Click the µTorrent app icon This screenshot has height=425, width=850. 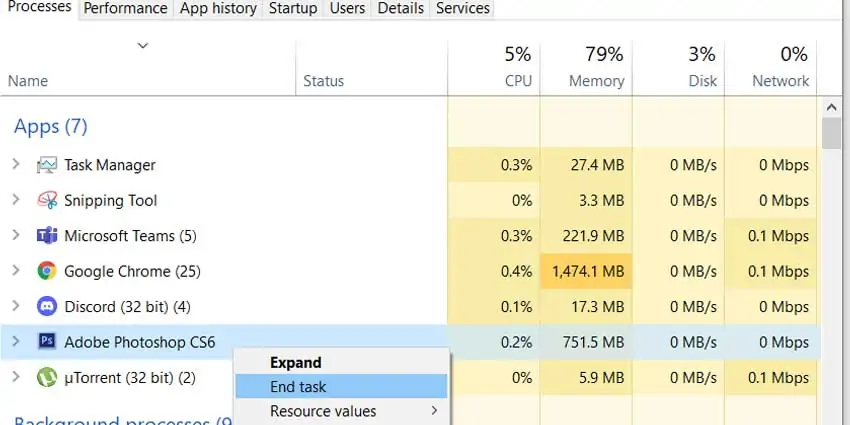[47, 377]
